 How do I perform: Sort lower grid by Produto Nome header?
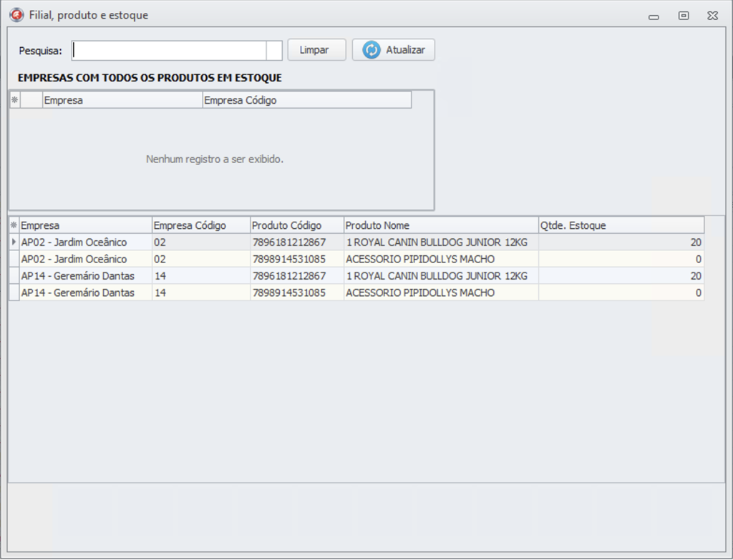pos(440,225)
